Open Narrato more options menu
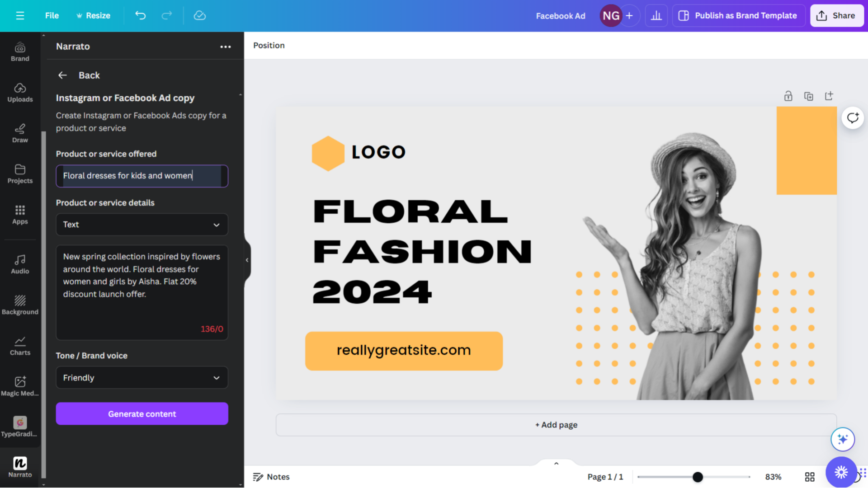 (225, 47)
